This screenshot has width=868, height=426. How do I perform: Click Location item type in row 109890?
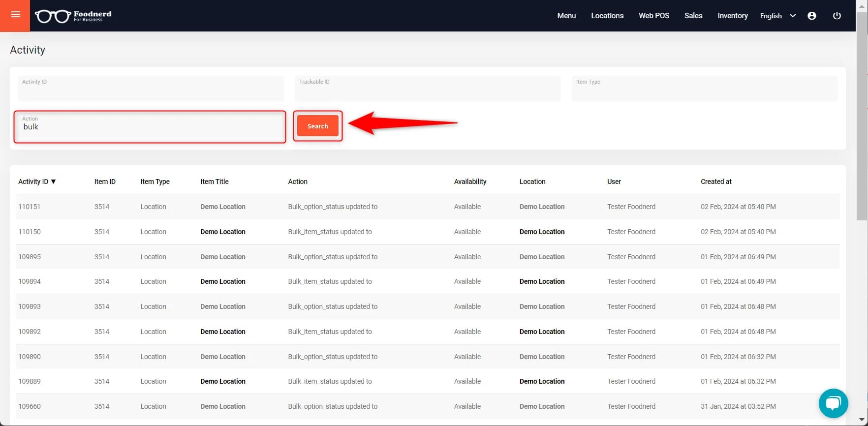click(x=153, y=357)
